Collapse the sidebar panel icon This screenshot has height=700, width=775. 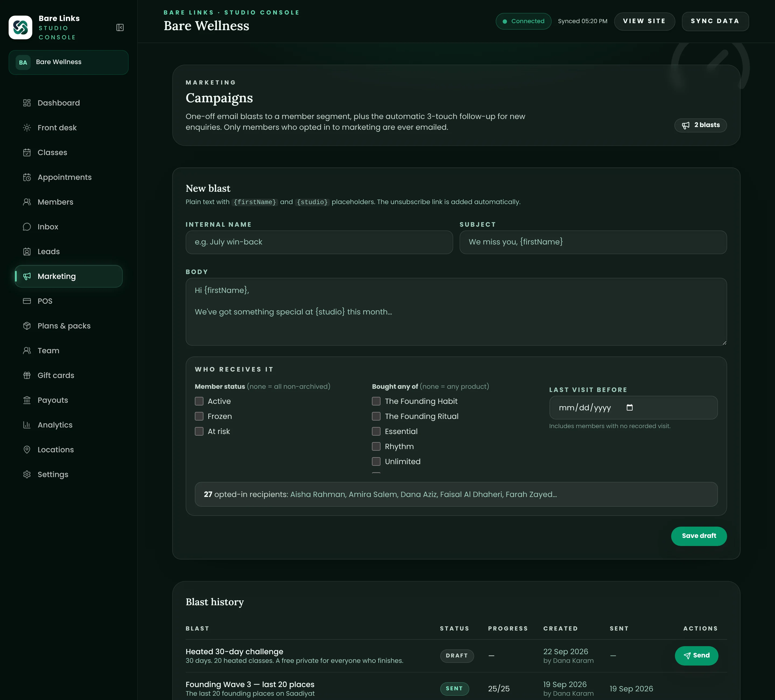120,27
